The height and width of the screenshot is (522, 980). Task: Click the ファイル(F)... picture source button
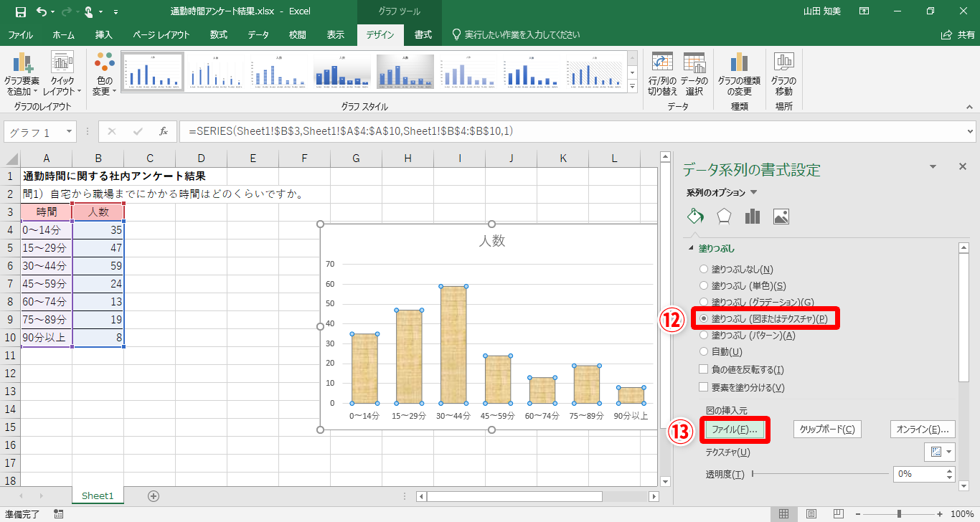pos(735,430)
